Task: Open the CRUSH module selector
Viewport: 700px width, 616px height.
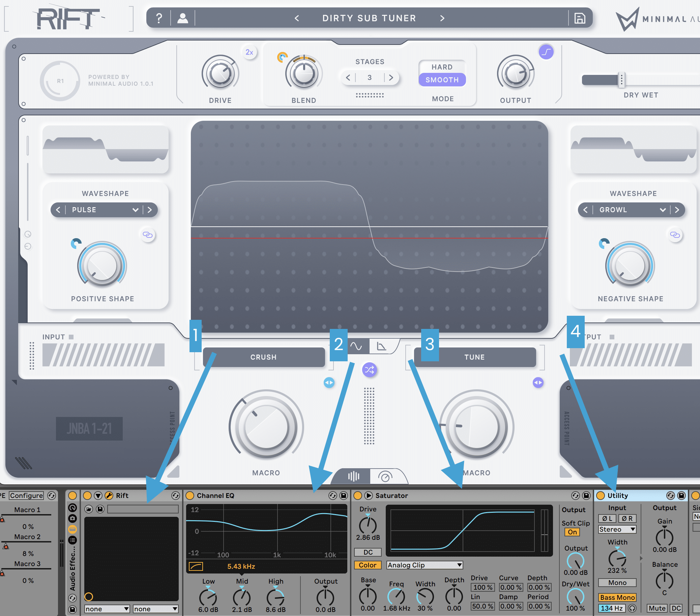Action: pyautogui.click(x=263, y=357)
